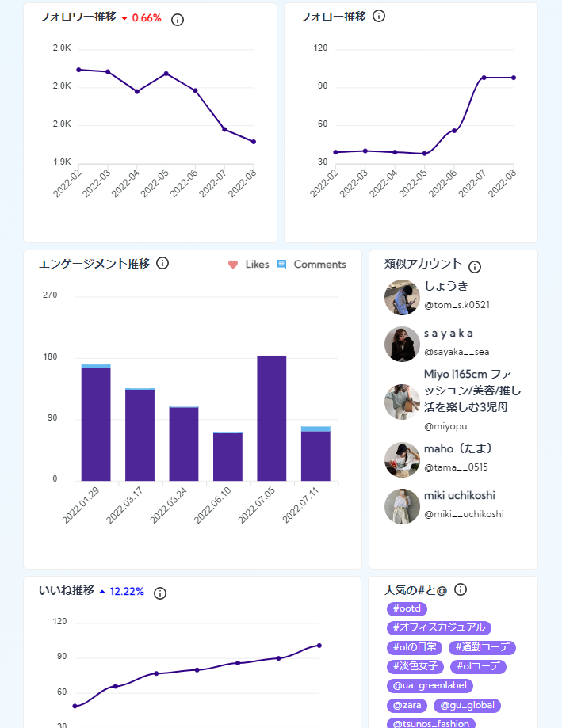This screenshot has width=562, height=728.
Task: Open しょうき profile avatar
Action: click(402, 298)
